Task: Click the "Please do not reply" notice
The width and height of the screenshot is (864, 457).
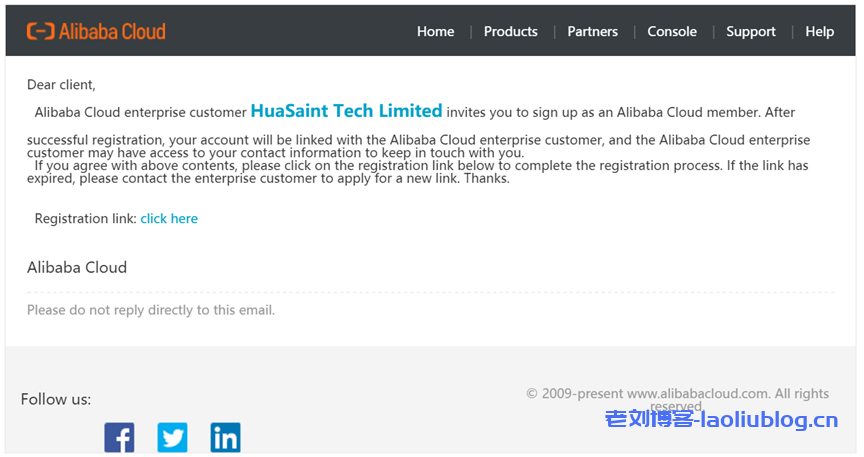Action: pos(150,310)
